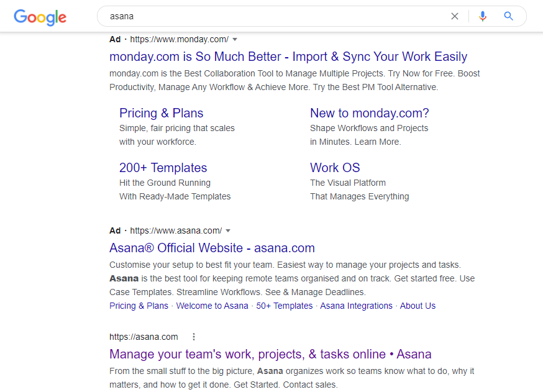Expand the dropdown arrow beside asana.com ad URL

click(x=228, y=230)
